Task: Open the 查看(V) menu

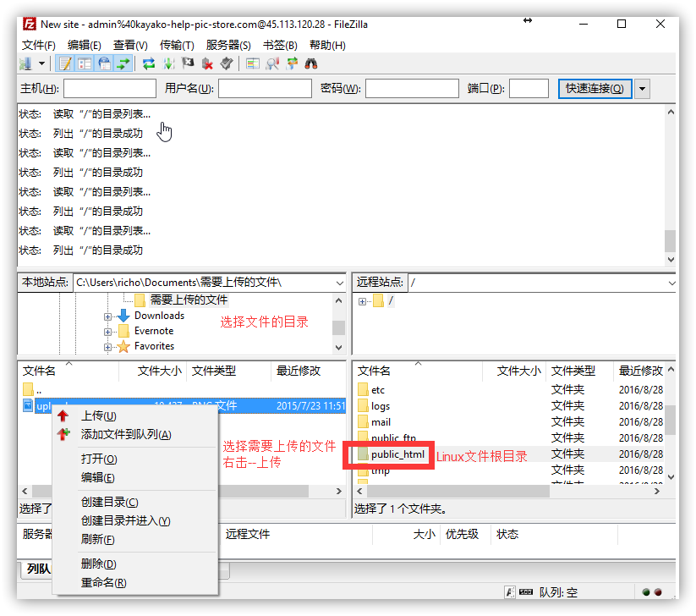Action: (x=130, y=46)
